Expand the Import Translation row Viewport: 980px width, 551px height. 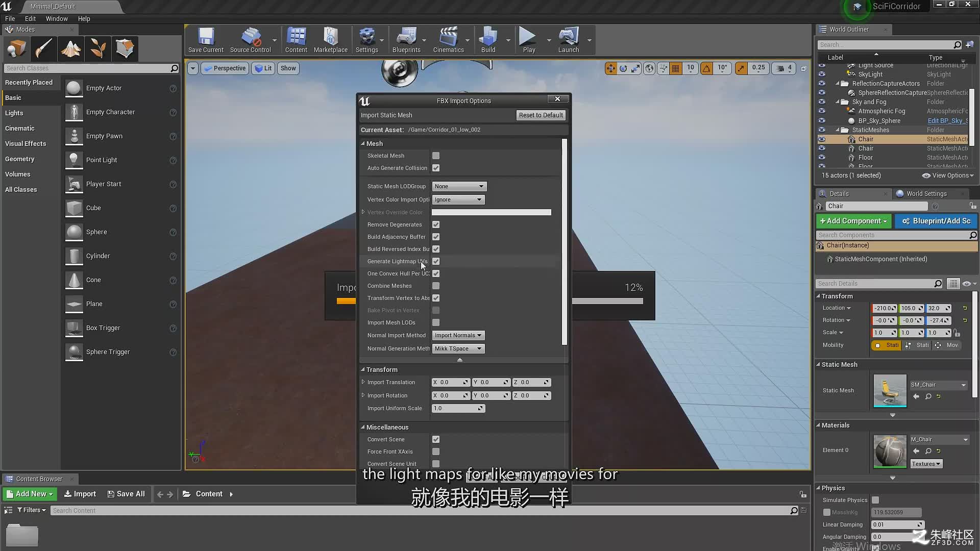(x=363, y=382)
